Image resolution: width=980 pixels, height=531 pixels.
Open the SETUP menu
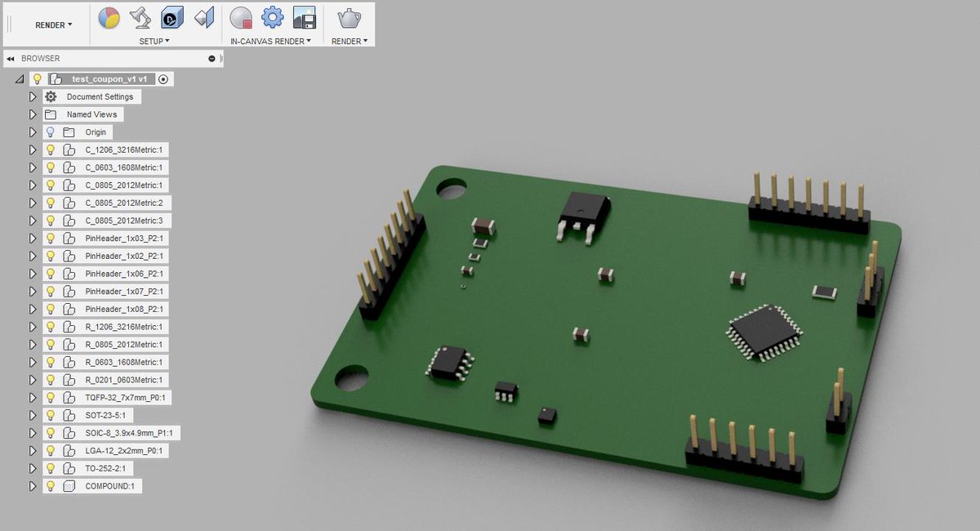(154, 41)
